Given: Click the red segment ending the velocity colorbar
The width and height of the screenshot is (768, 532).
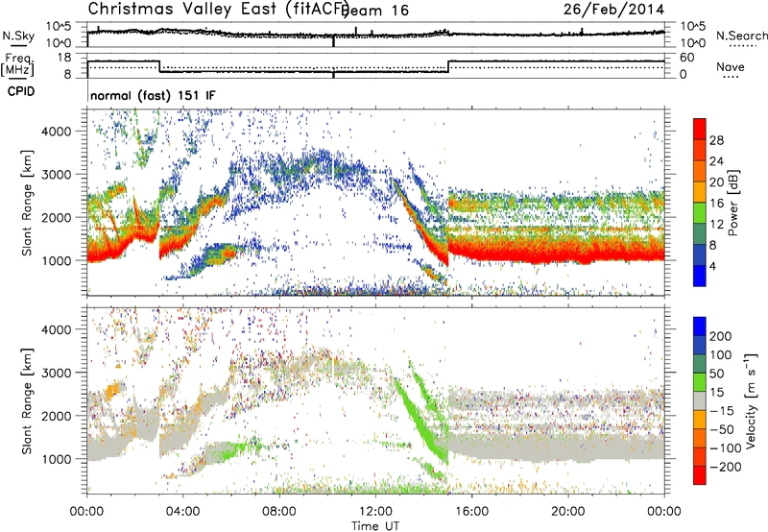Looking at the screenshot, I should (x=700, y=475).
